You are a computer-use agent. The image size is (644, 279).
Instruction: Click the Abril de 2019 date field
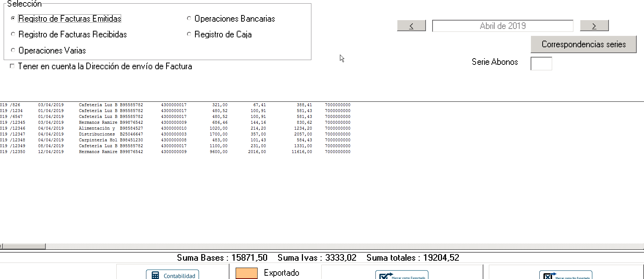tap(502, 26)
